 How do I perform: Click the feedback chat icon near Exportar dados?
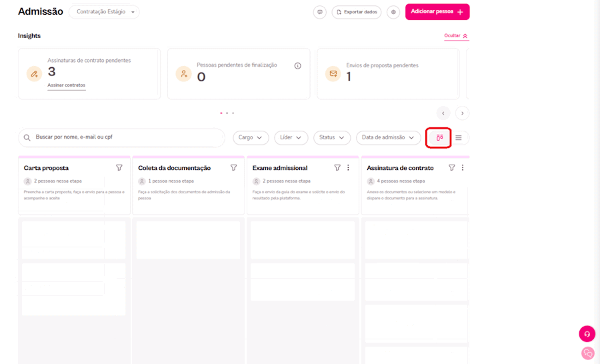click(x=320, y=12)
